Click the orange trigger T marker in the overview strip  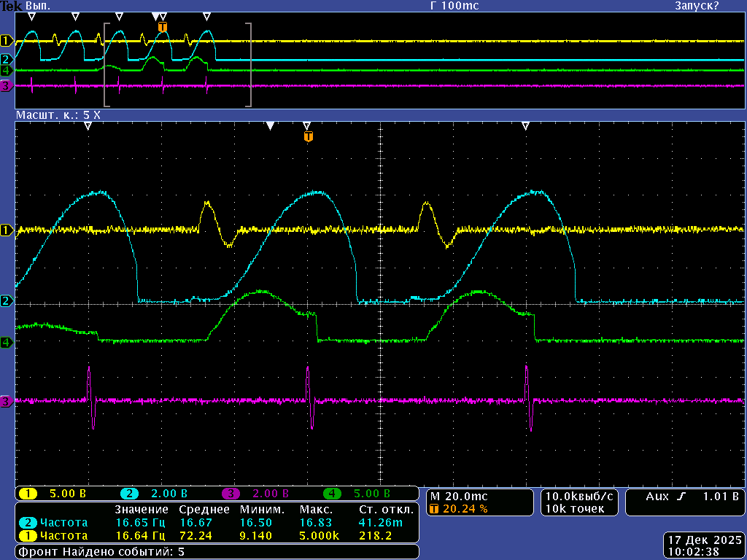coord(162,27)
